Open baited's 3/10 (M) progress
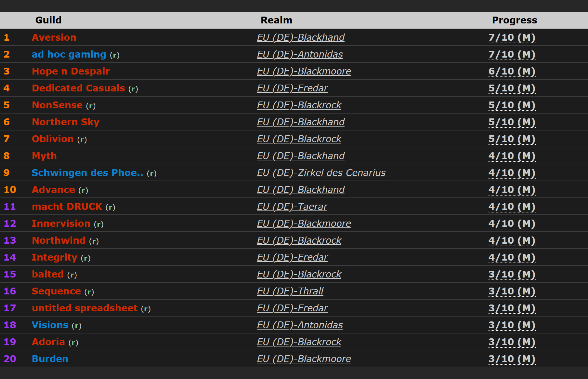 click(x=512, y=274)
